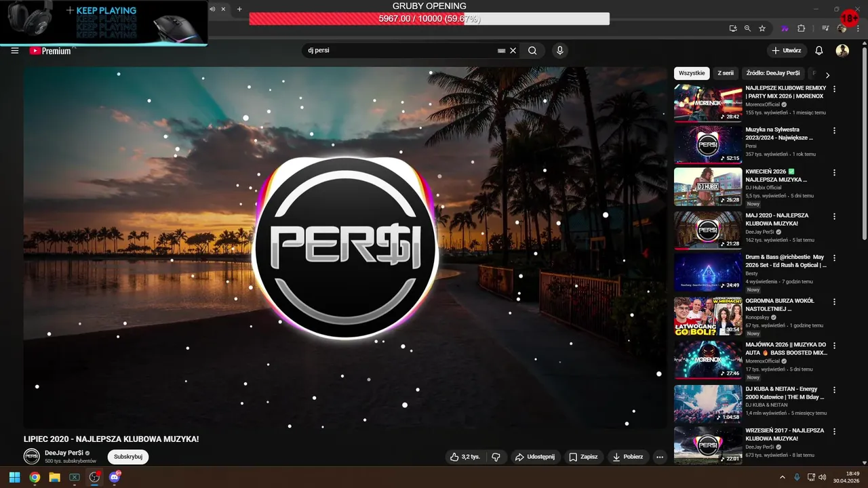Viewport: 868px width, 488px height.
Task: Open more actions ellipsis under the video
Action: click(660, 457)
